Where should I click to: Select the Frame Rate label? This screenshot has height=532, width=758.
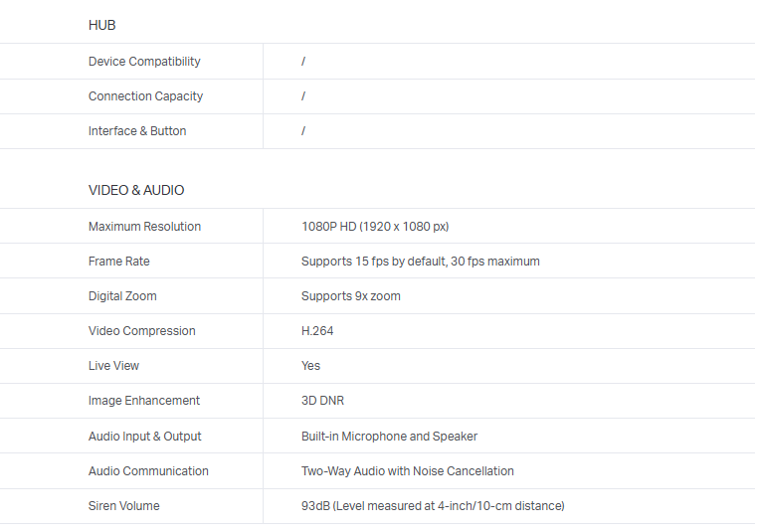click(x=118, y=262)
